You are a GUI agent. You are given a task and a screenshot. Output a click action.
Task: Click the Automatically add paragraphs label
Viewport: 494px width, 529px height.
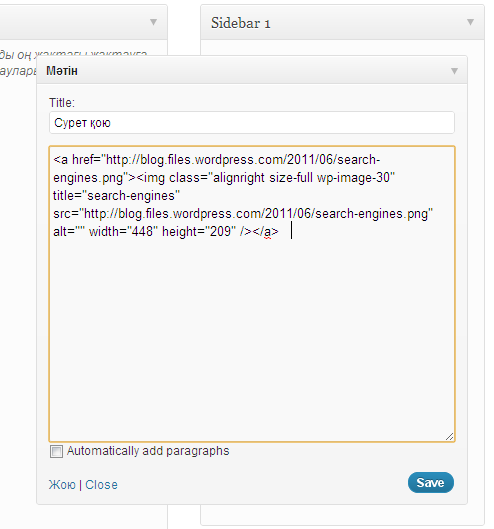tap(148, 451)
